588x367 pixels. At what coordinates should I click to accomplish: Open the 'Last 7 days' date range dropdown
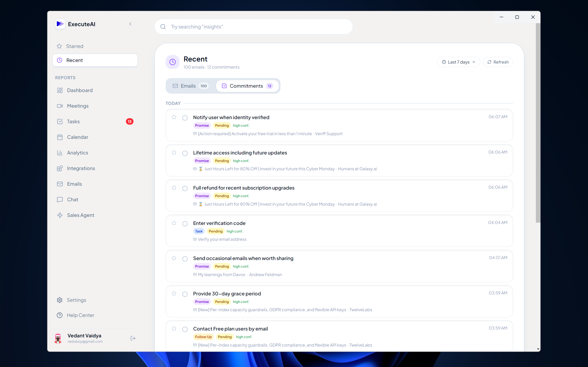point(458,62)
